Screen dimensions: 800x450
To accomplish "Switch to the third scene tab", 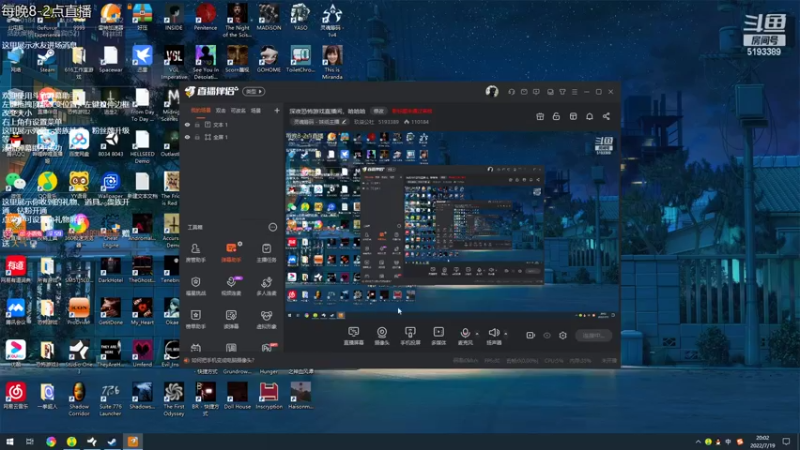I will coord(238,110).
